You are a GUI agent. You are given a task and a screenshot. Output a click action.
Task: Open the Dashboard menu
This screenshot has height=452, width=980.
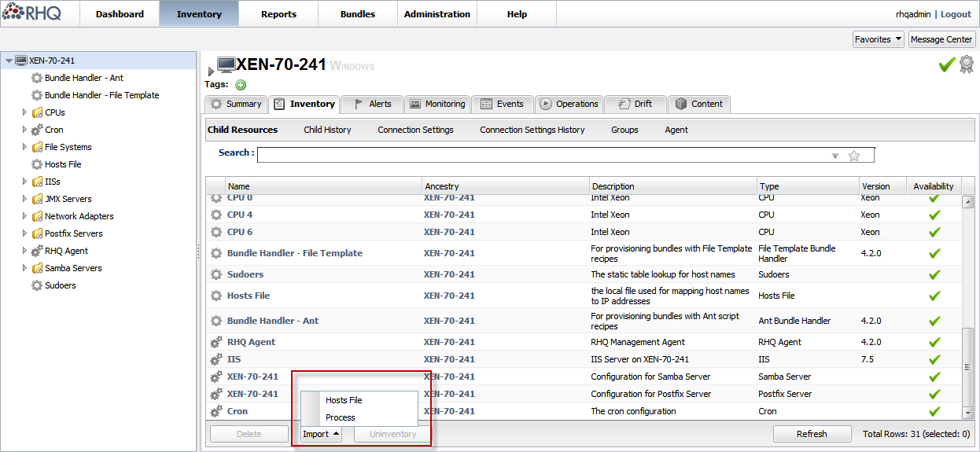[x=120, y=13]
